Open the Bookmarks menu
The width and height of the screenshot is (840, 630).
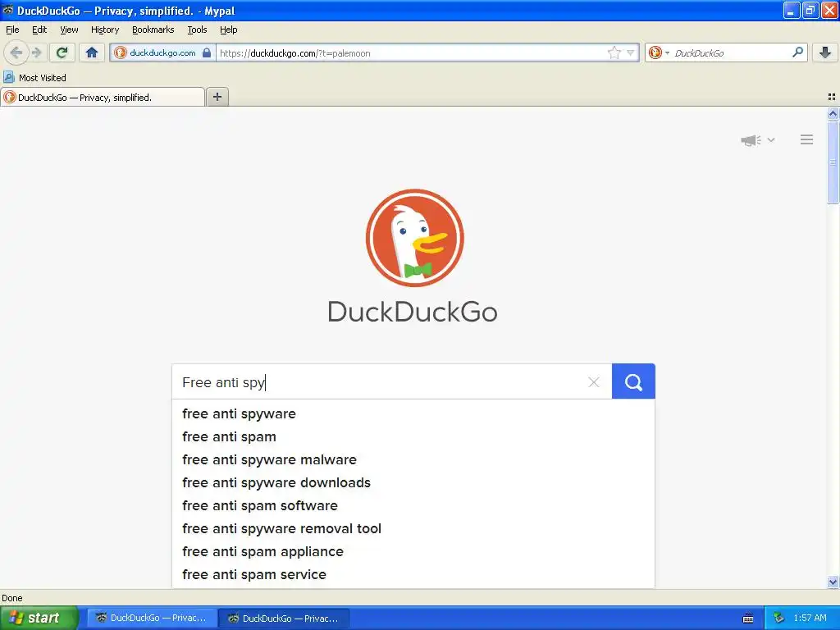(153, 30)
